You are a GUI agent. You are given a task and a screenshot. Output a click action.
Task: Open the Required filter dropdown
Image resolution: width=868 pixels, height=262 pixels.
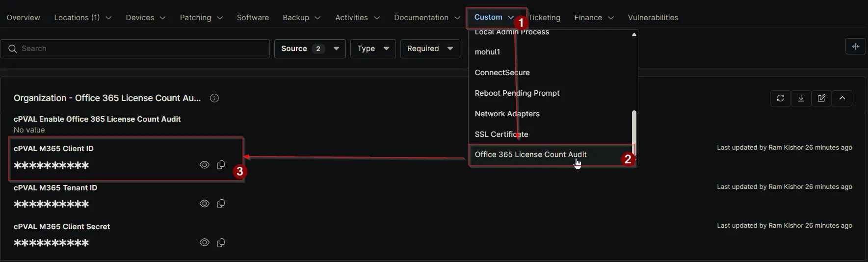[x=430, y=49]
